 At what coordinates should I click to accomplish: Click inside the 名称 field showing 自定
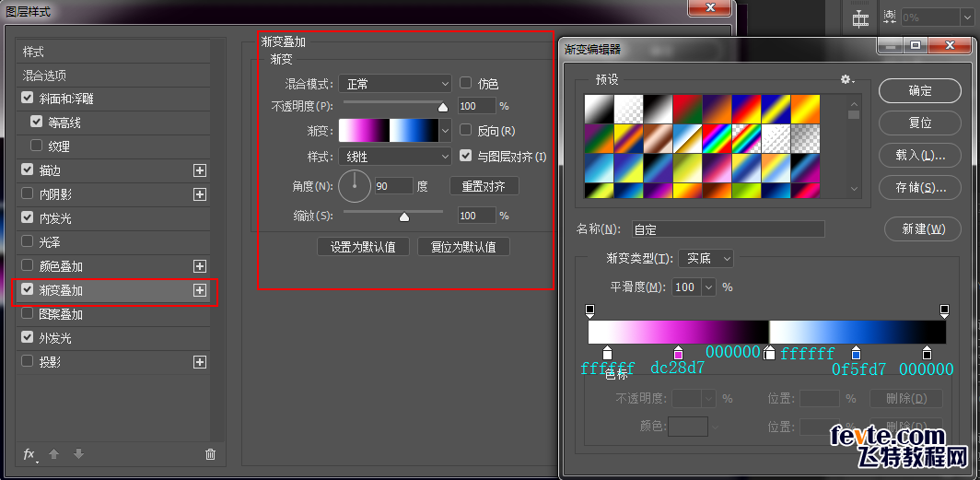click(x=729, y=229)
